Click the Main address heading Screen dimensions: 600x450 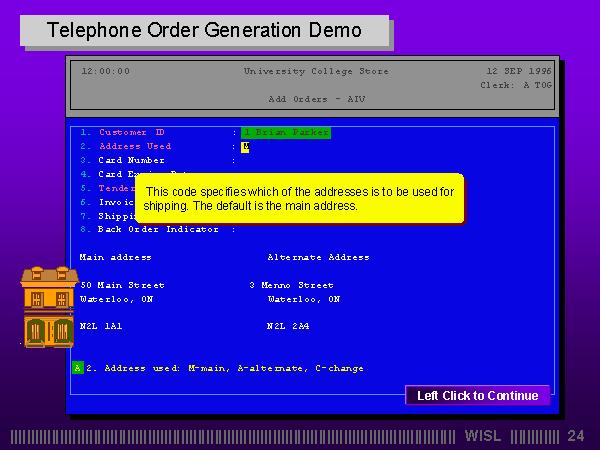(x=115, y=257)
